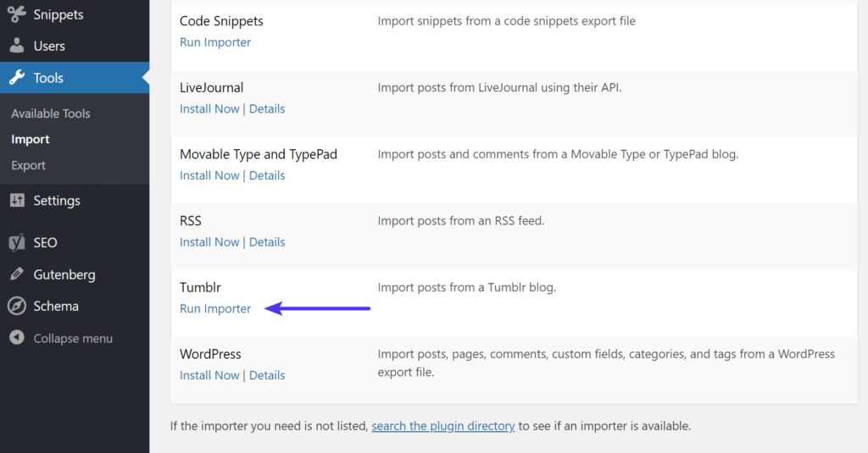Open the Available Tools submenu item
The width and height of the screenshot is (868, 453).
(50, 113)
